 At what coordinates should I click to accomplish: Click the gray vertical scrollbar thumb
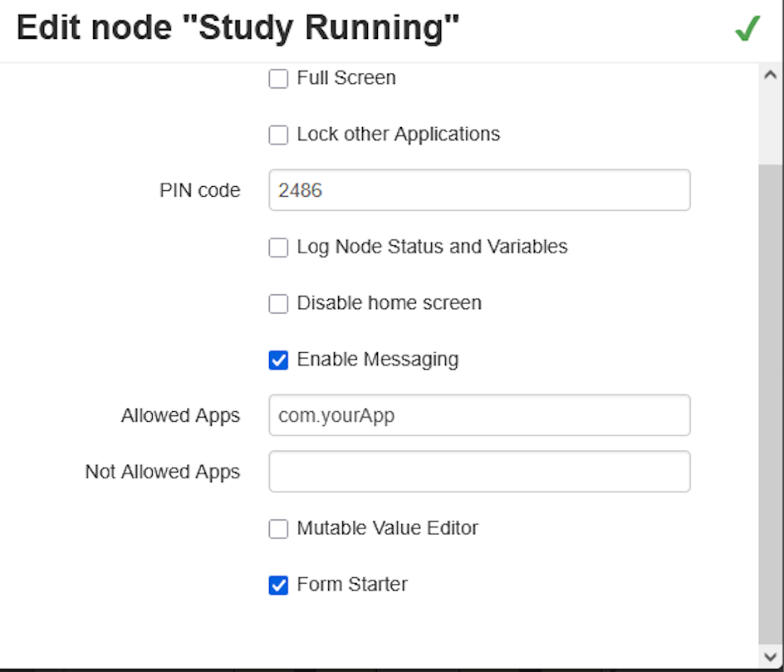click(771, 399)
